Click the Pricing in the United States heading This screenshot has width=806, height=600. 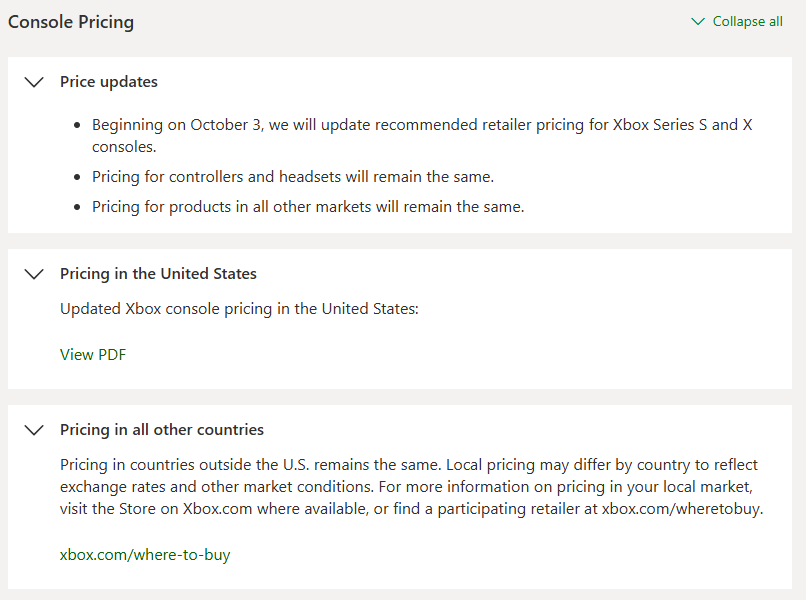[158, 274]
